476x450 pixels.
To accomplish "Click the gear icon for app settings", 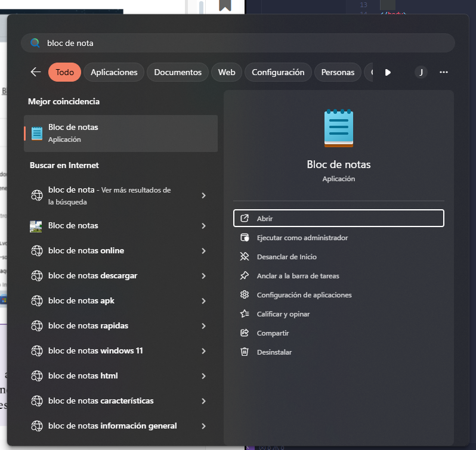I will tap(245, 295).
